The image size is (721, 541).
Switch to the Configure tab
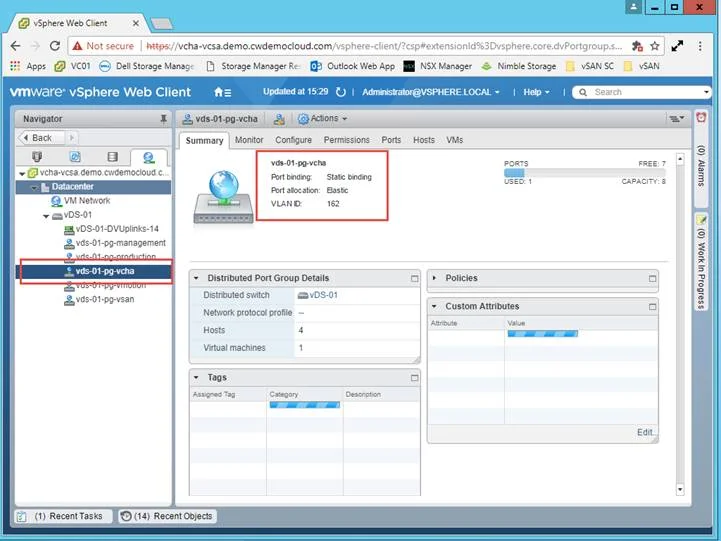point(293,140)
